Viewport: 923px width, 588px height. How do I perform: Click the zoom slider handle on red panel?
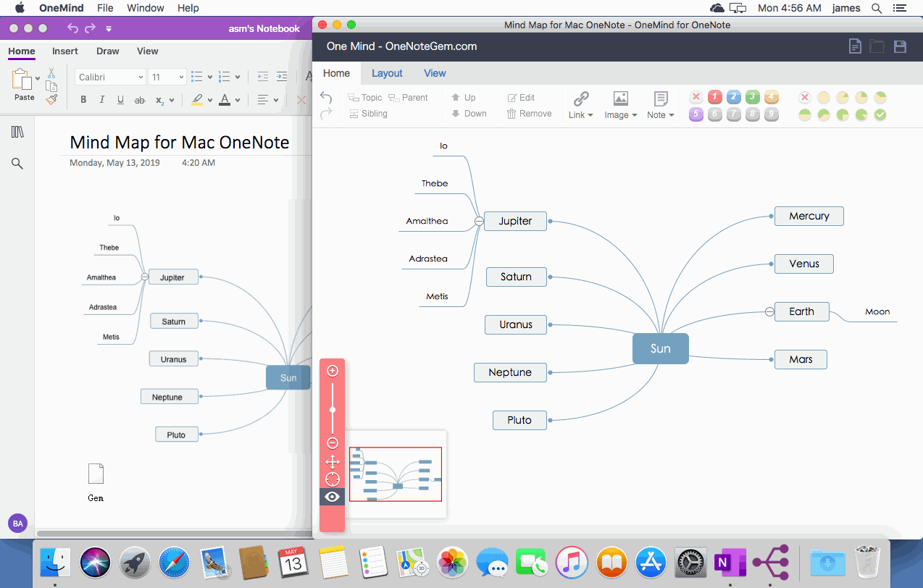point(333,410)
